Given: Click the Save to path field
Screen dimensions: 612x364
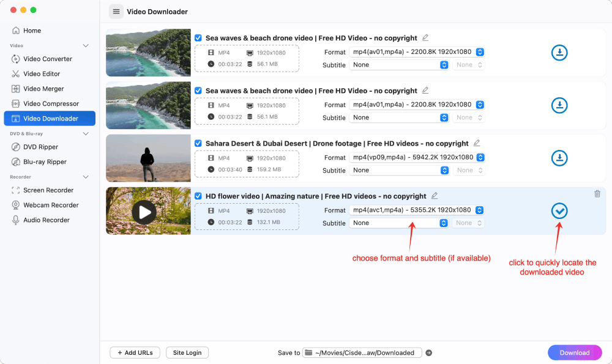Looking at the screenshot, I should [362, 353].
